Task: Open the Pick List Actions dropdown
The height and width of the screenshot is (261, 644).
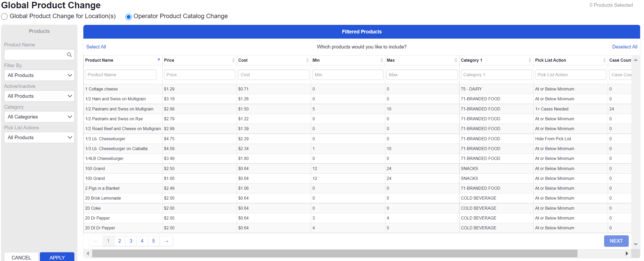Action: pos(39,137)
